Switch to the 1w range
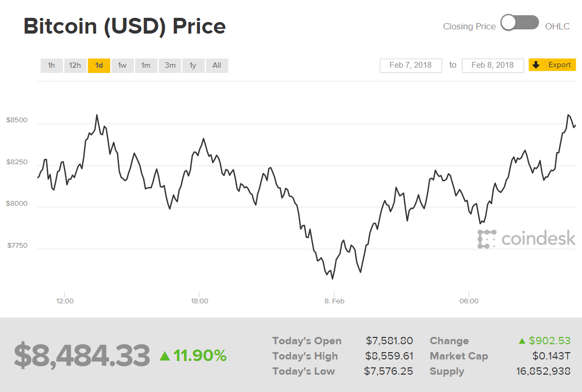This screenshot has width=582, height=392. click(x=122, y=66)
